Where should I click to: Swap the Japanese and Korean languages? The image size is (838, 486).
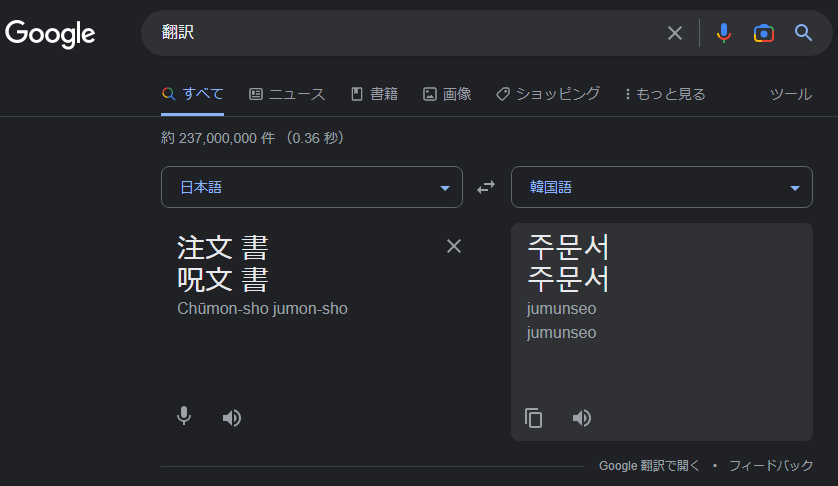(x=486, y=187)
